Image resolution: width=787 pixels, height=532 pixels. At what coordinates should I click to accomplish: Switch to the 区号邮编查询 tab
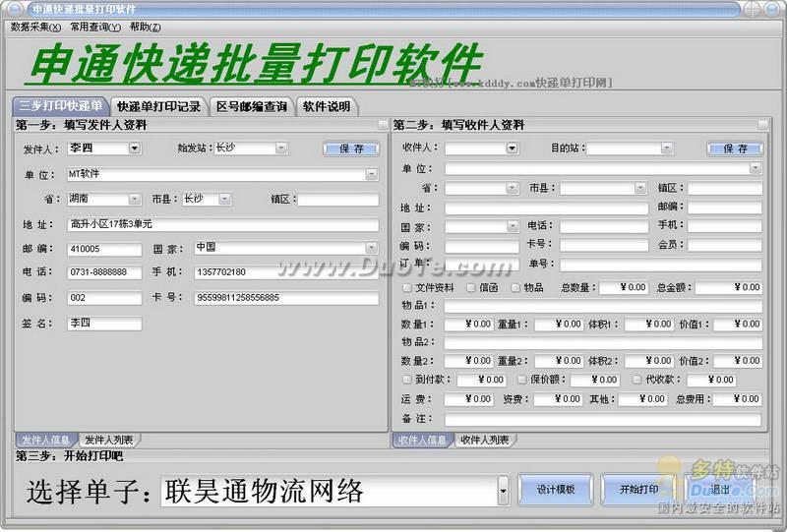[252, 106]
